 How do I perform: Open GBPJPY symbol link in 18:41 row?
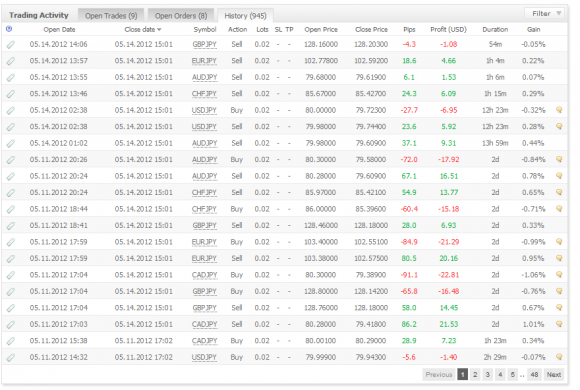click(x=204, y=225)
